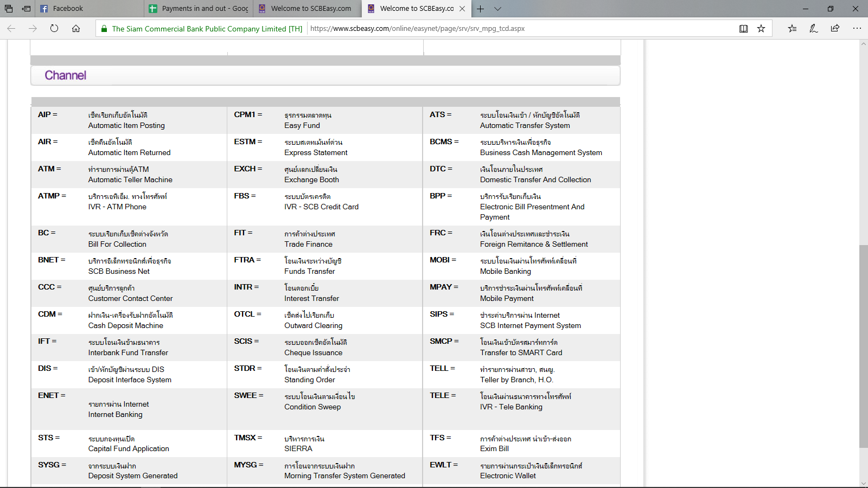Open Settings and more menu
The width and height of the screenshot is (868, 488).
point(857,29)
